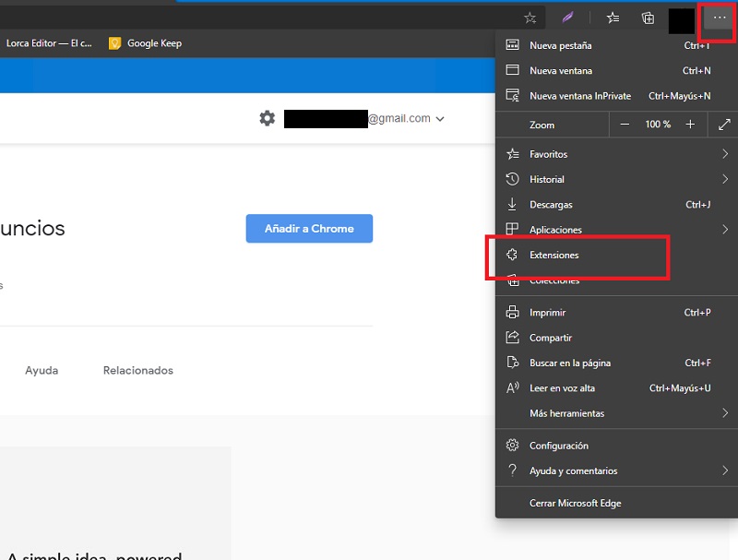This screenshot has height=560, width=738.
Task: Select Compartir menu item
Action: pos(616,338)
